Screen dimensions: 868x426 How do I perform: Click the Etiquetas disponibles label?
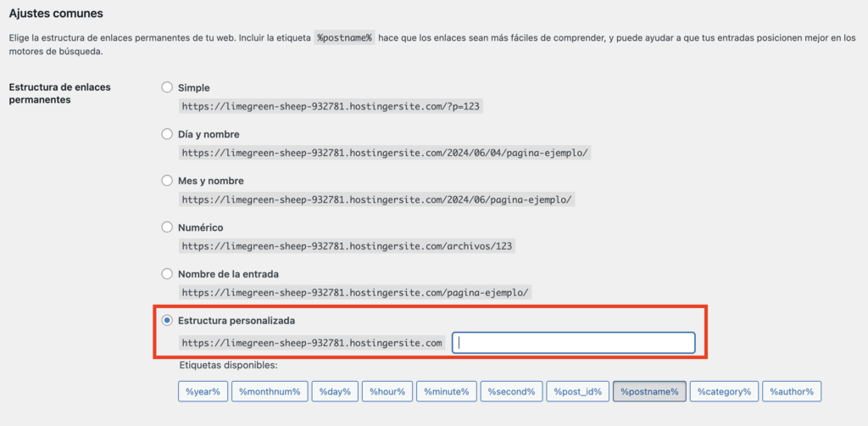[x=228, y=365]
